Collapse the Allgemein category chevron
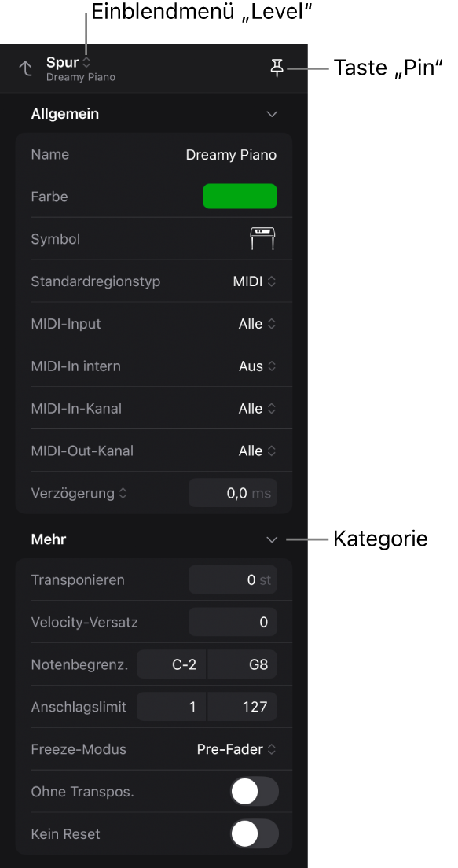458x868 pixels. pyautogui.click(x=272, y=115)
